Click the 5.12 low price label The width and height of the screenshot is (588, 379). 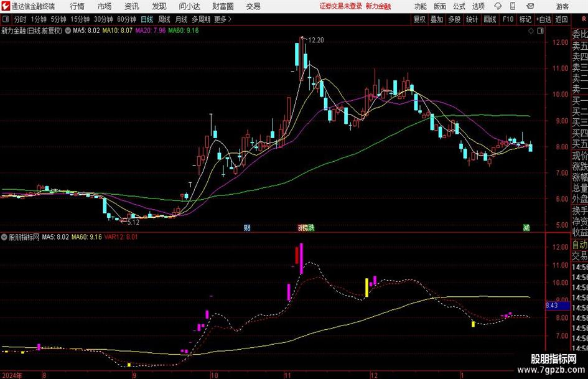click(x=133, y=222)
